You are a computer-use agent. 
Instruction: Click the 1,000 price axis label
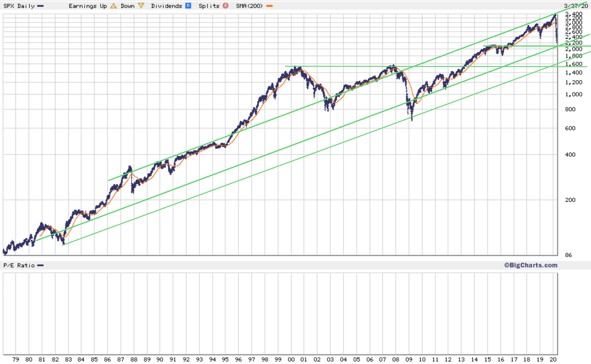[x=574, y=94]
